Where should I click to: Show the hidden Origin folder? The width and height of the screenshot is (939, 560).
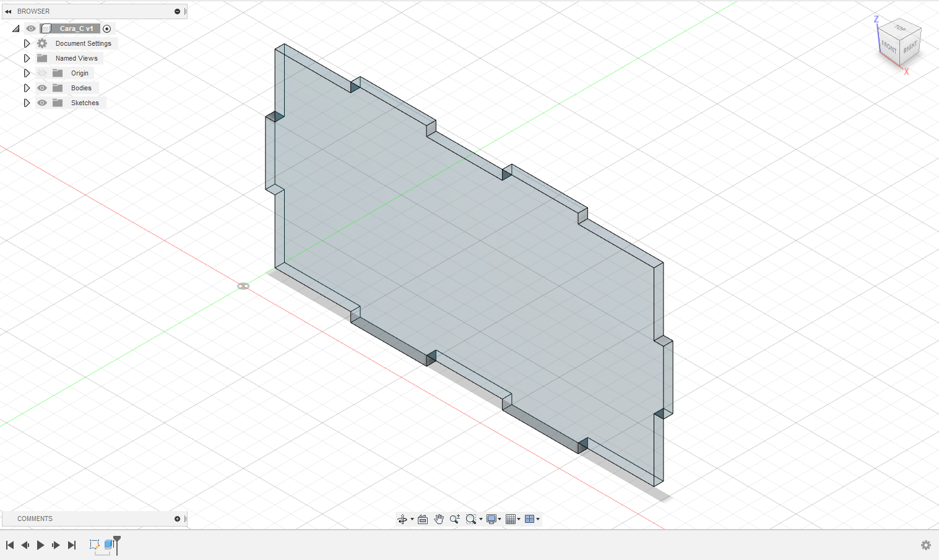point(42,73)
